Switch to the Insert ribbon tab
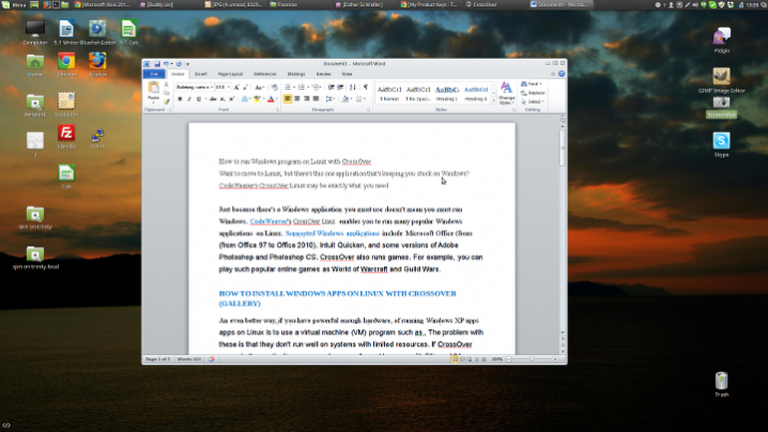 (201, 73)
